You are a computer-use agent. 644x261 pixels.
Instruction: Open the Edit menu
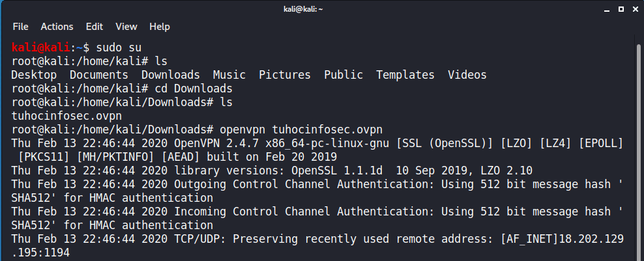pos(95,27)
